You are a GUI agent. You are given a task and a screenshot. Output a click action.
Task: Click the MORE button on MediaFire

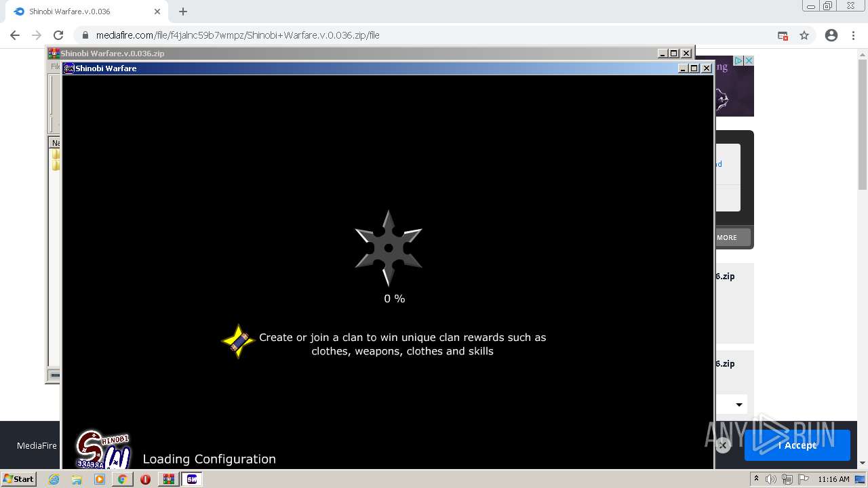[x=732, y=237]
